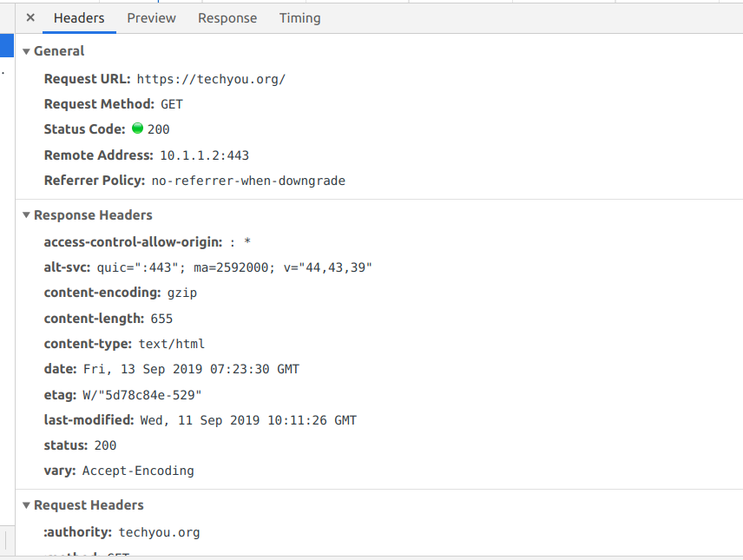743x560 pixels.
Task: Switch to the Preview tab
Action: pyautogui.click(x=151, y=17)
